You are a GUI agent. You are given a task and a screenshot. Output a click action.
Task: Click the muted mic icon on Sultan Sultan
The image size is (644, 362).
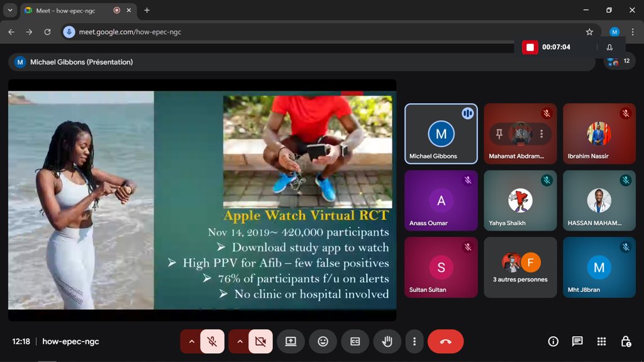[467, 247]
